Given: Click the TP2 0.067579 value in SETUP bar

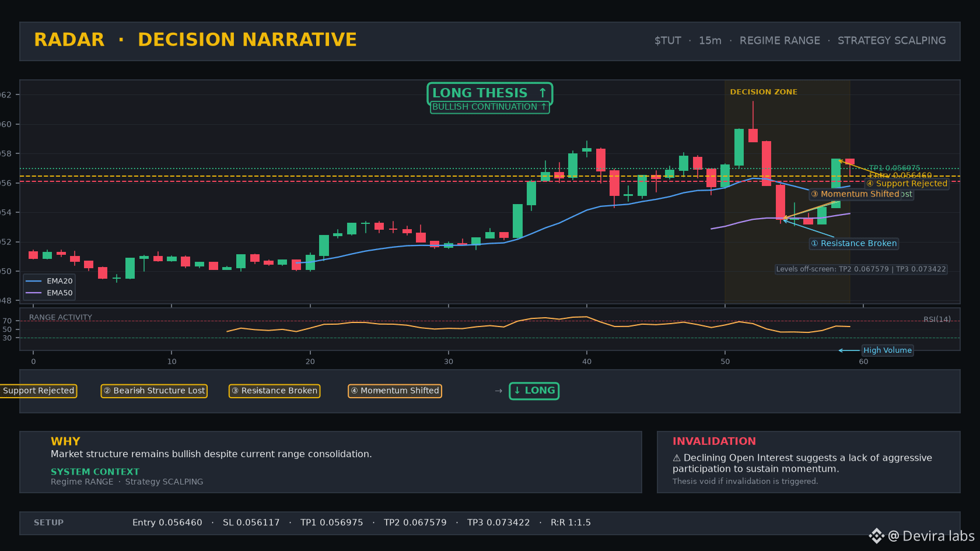Looking at the screenshot, I should click(x=415, y=522).
